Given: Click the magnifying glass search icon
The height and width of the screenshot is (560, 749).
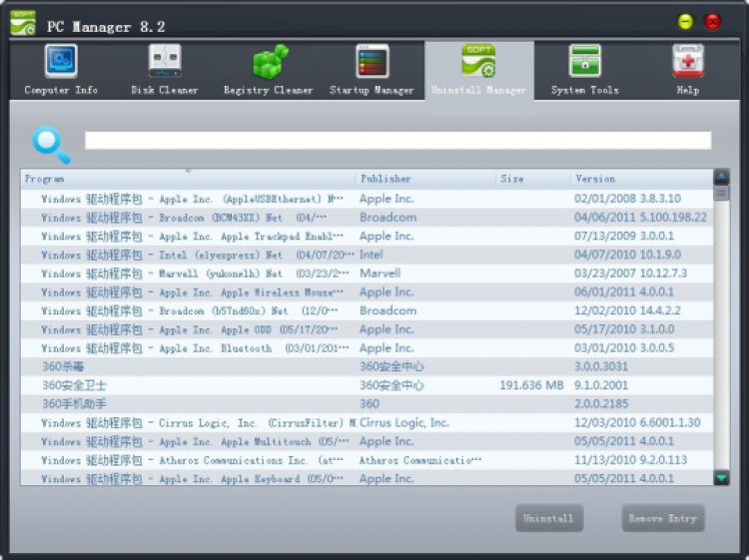Looking at the screenshot, I should (51, 144).
